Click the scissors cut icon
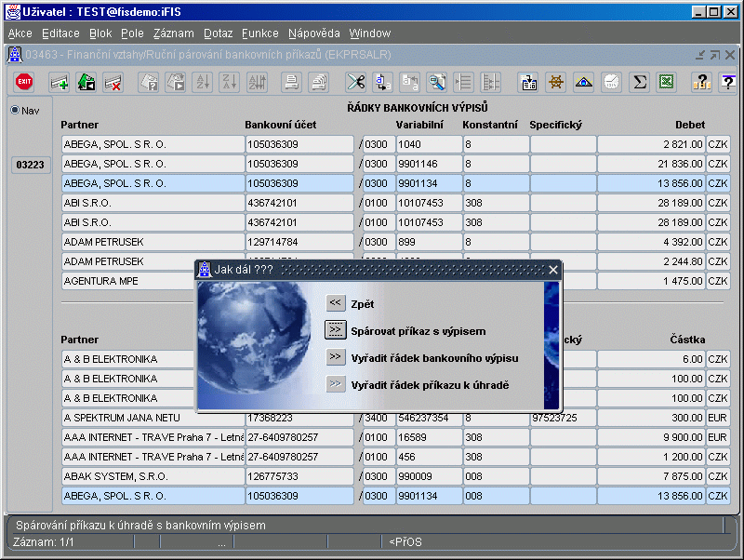Viewport: 744px width, 560px height. (355, 82)
